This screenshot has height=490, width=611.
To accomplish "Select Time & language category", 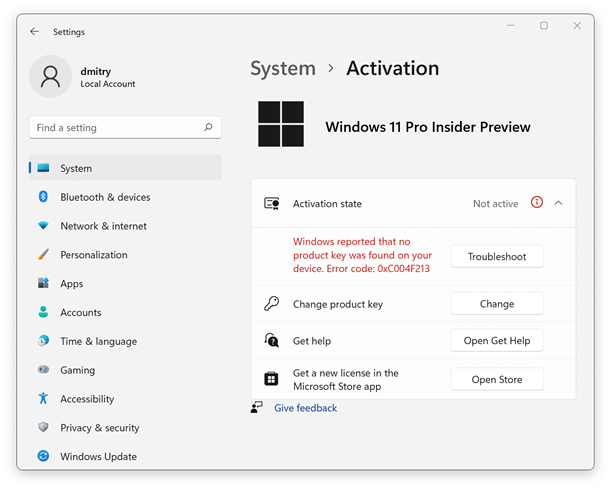I will (x=125, y=341).
